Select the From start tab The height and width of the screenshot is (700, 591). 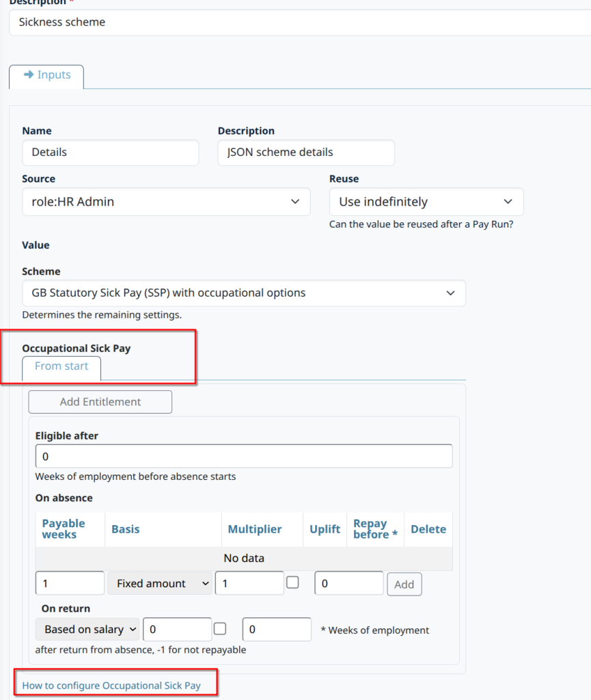click(61, 366)
